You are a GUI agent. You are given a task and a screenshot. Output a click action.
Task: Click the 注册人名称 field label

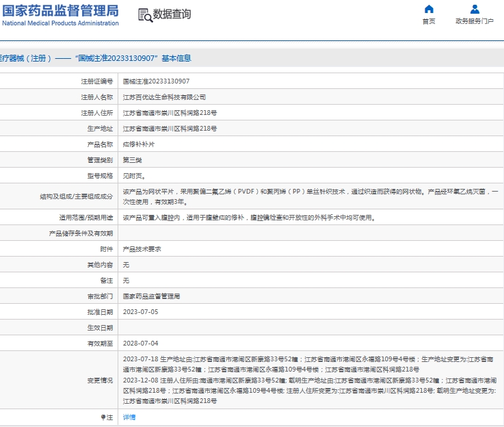96,97
